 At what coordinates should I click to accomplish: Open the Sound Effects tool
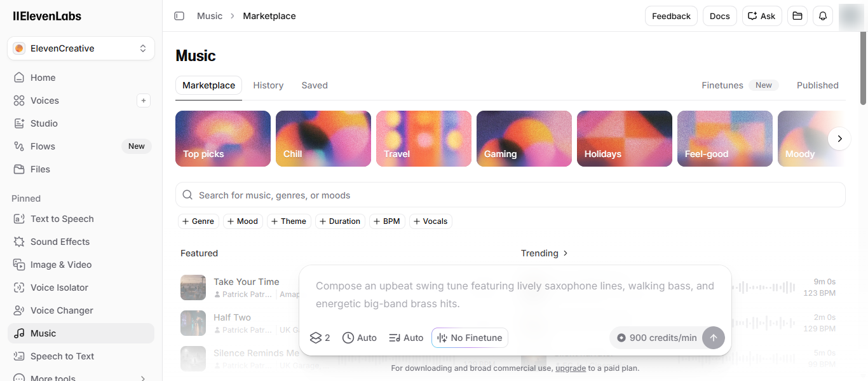59,241
